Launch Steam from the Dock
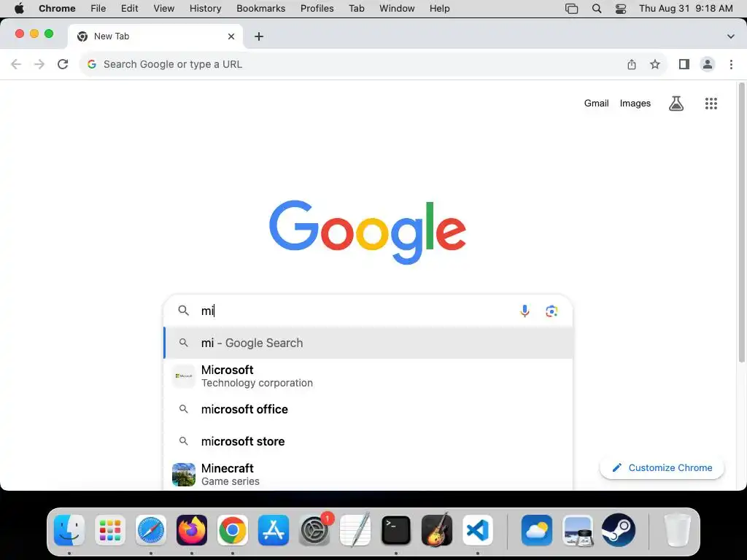Viewport: 747px width, 560px height. click(619, 530)
